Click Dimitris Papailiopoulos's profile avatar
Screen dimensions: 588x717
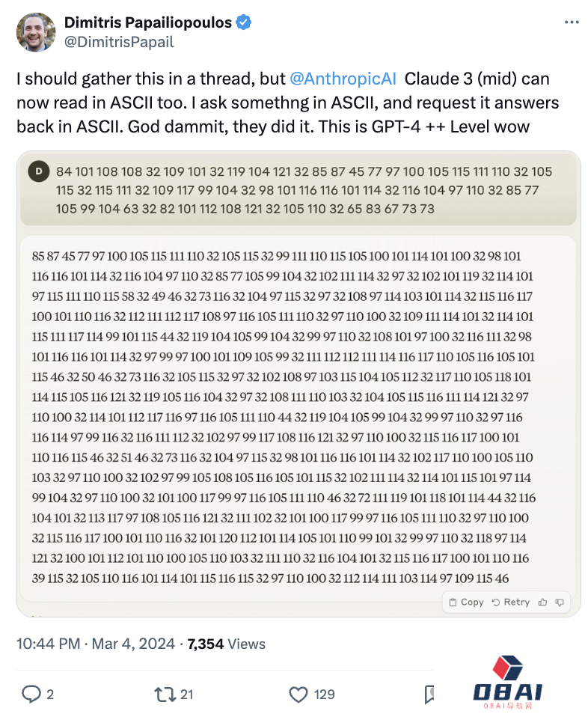pyautogui.click(x=36, y=32)
